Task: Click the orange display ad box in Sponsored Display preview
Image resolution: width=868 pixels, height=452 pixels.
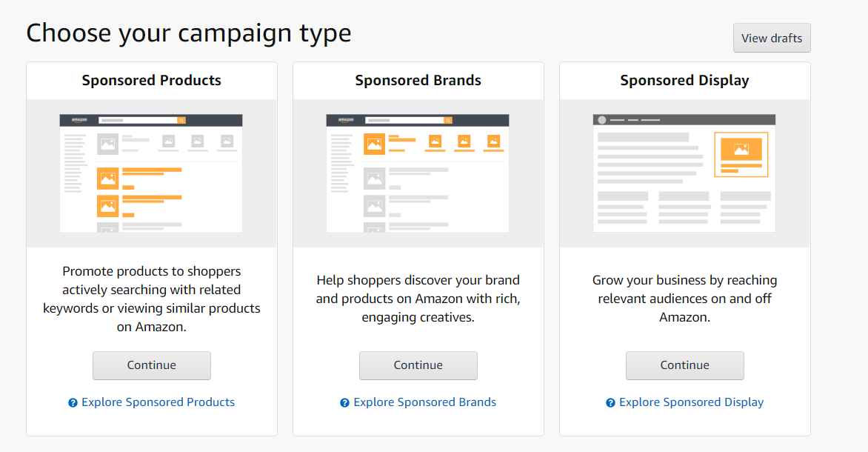Action: point(741,155)
